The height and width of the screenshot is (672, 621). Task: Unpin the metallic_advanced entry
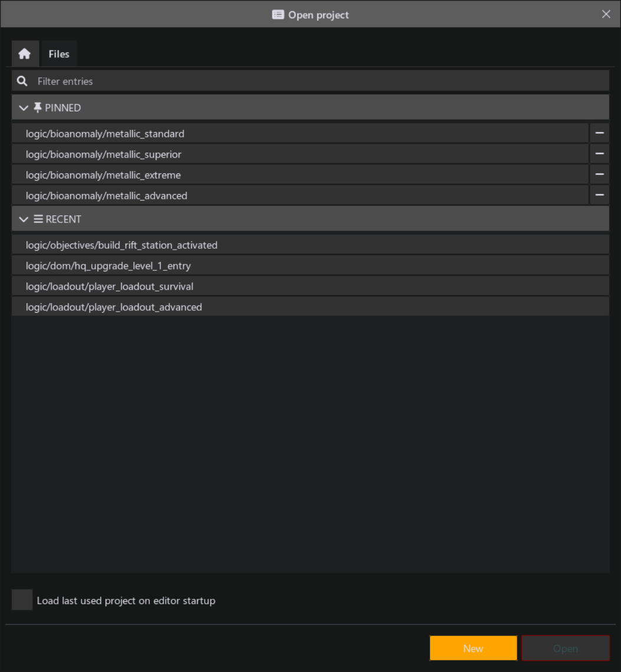click(599, 195)
